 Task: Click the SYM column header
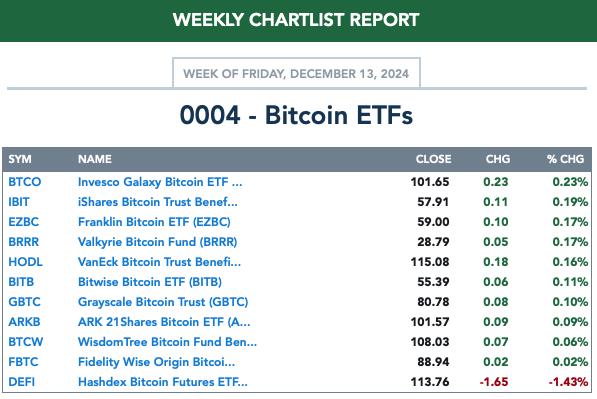20,159
